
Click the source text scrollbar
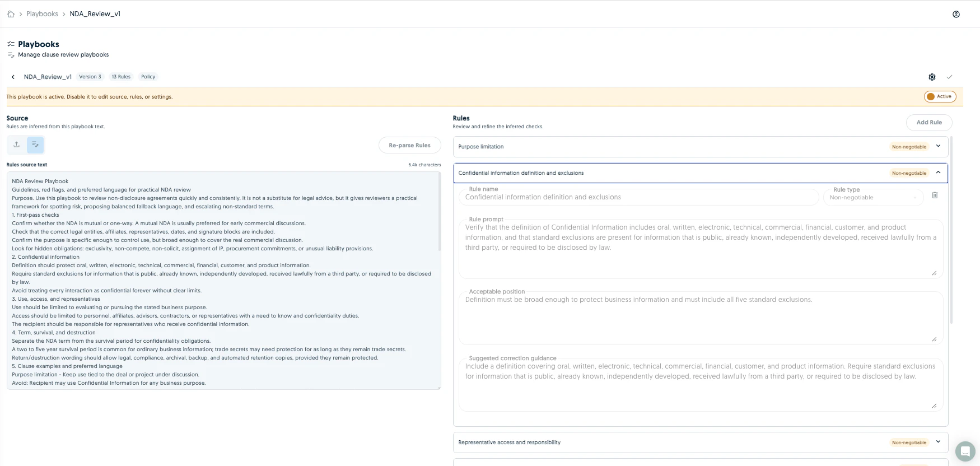[439, 213]
